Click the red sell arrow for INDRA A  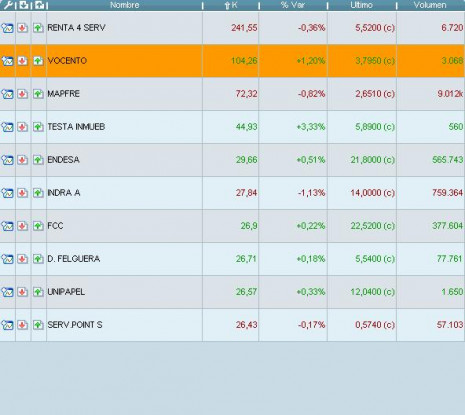coord(23,193)
